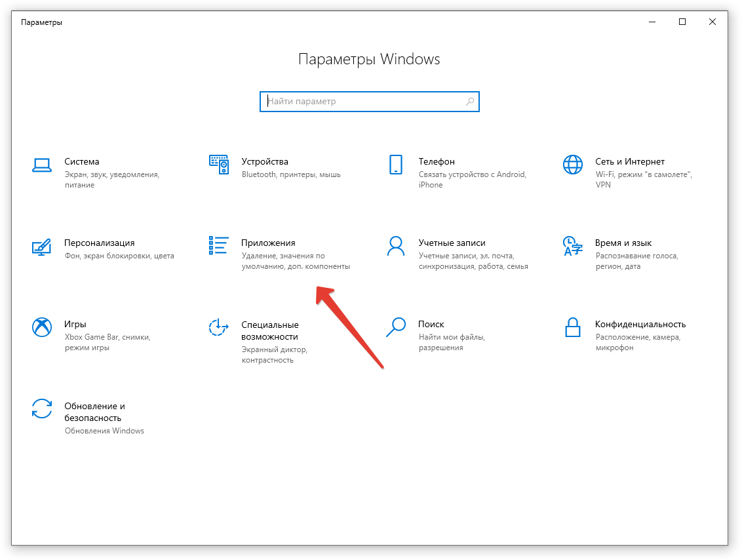Screen dimensions: 742x560
Task: Open the Учетные записи title
Action: pos(452,243)
